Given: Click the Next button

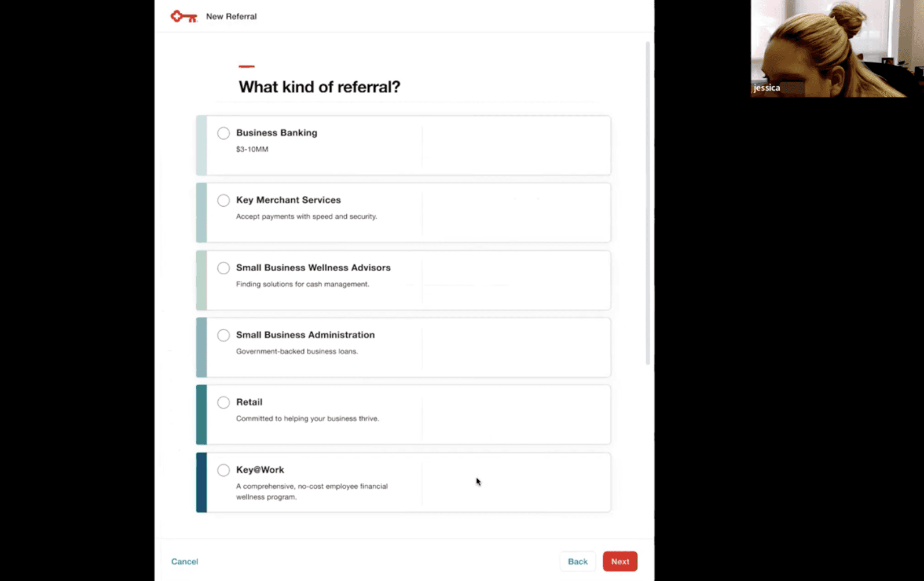Looking at the screenshot, I should point(620,561).
